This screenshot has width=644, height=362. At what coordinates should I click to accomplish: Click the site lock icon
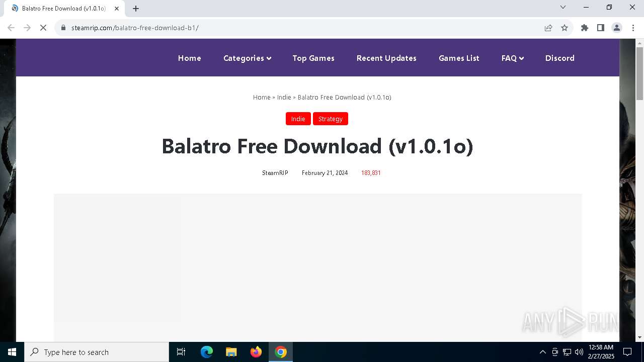coord(63,28)
